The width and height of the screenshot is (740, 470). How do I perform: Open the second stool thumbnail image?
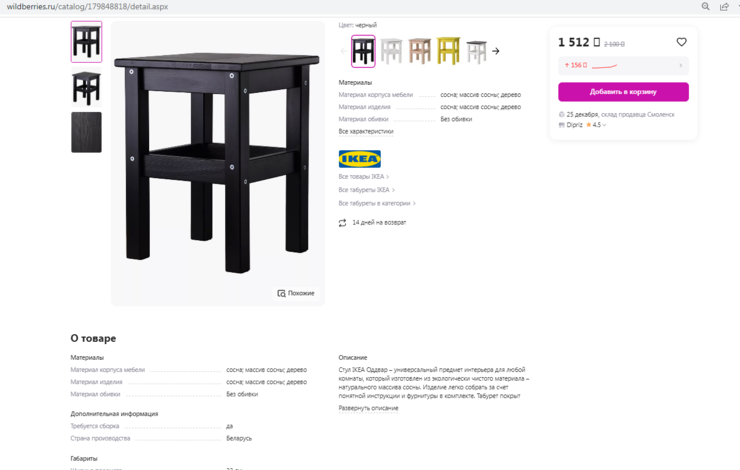(86, 87)
